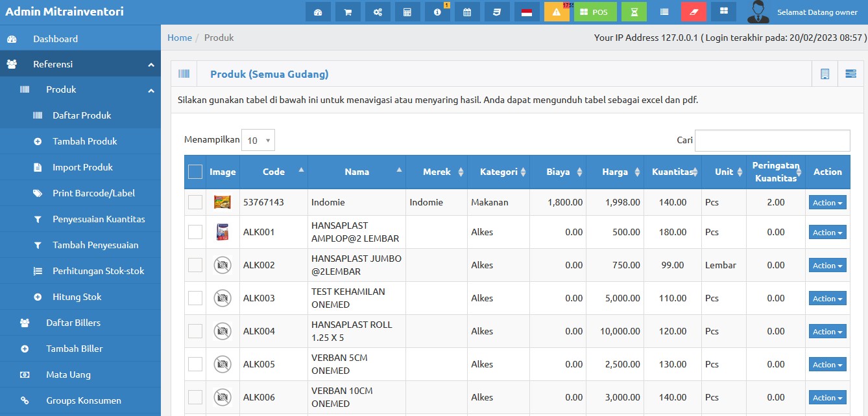Click the calendar icon in the top toolbar
This screenshot has width=868, height=416.
(467, 11)
